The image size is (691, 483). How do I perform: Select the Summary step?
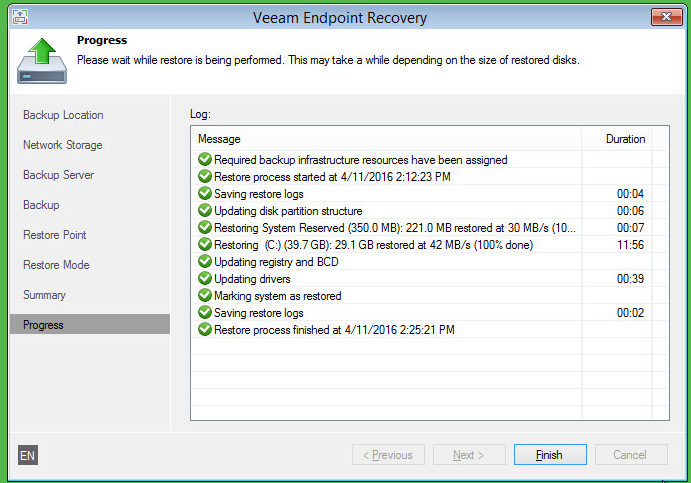coord(44,295)
